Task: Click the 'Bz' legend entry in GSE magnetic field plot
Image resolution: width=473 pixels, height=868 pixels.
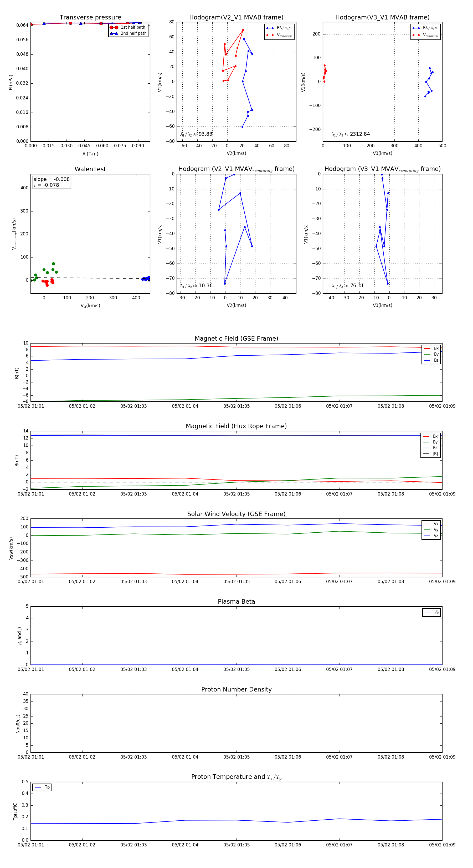Action: coord(431,360)
